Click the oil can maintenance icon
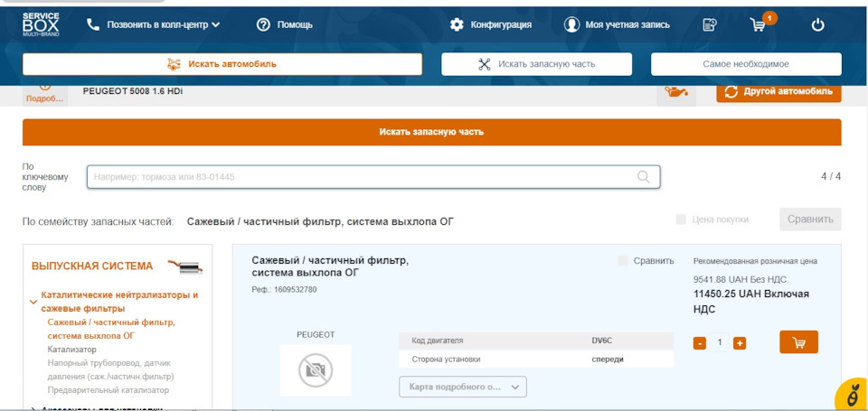 (676, 93)
